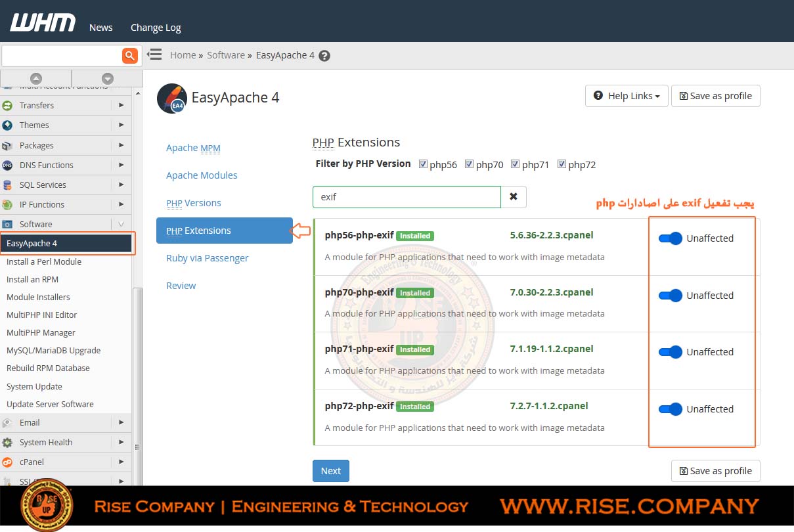Expand the DNS Functions sidebar section
Screen dimensions: 794x532
(121, 165)
